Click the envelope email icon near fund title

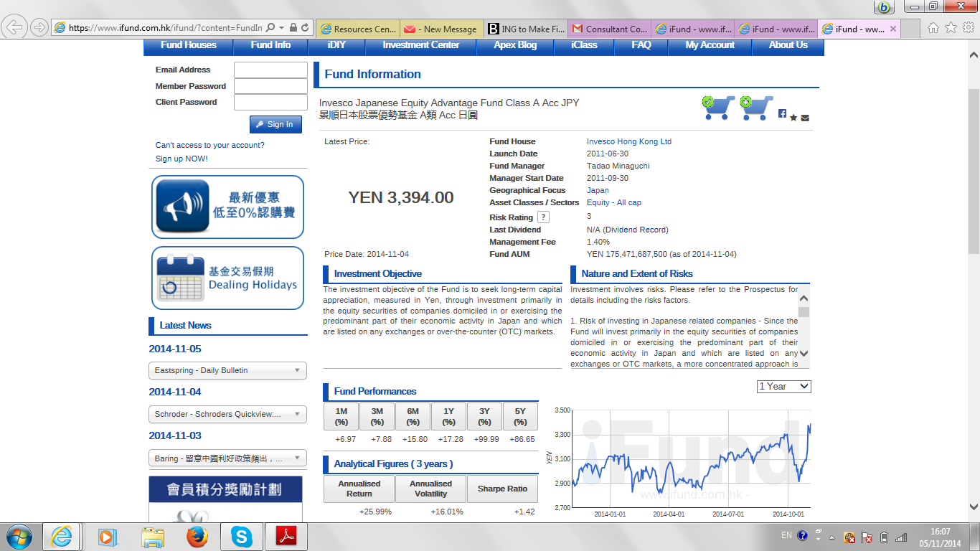805,118
